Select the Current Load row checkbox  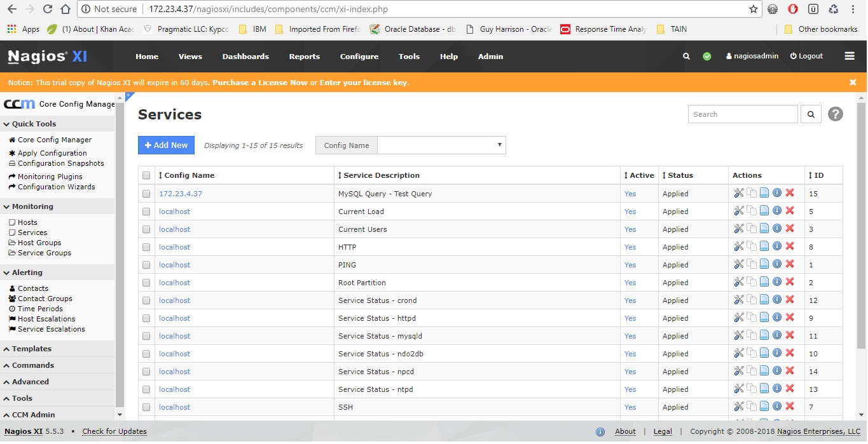click(x=146, y=212)
